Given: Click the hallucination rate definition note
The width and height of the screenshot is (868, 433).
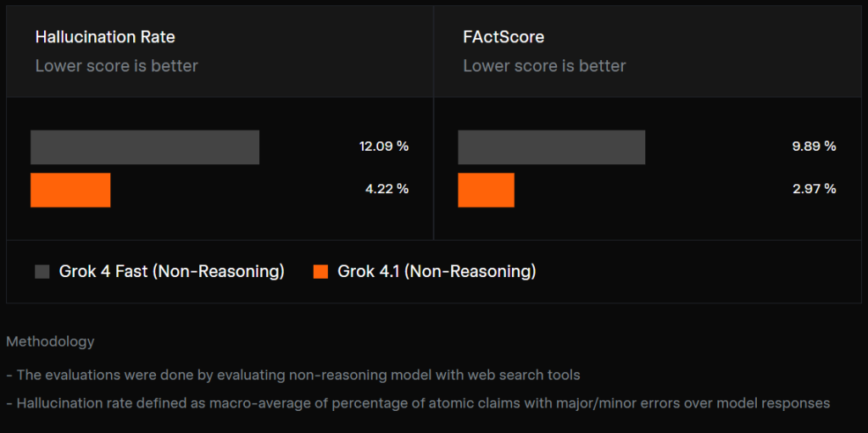Looking at the screenshot, I should (x=418, y=403).
